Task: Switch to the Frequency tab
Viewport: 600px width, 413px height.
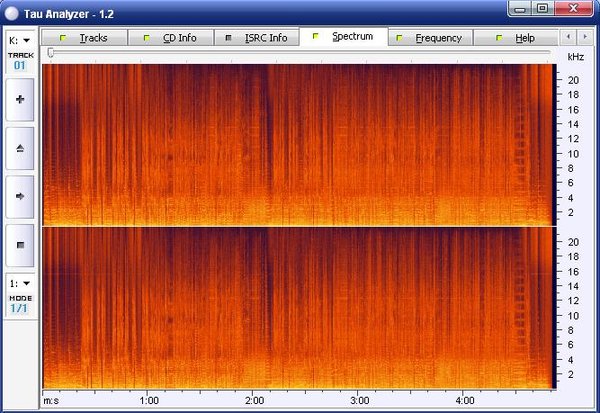Action: 430,38
